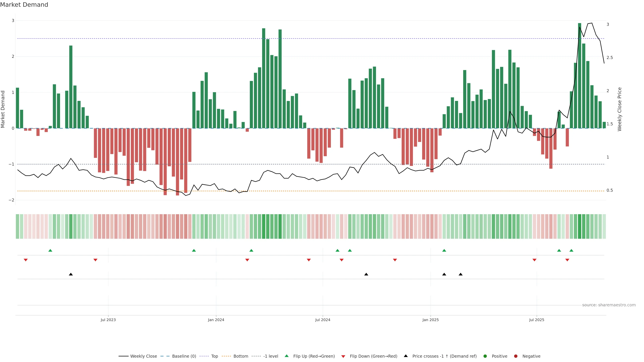Hide the Top dotted line legend item
This screenshot has width=644, height=362.
coord(214,356)
